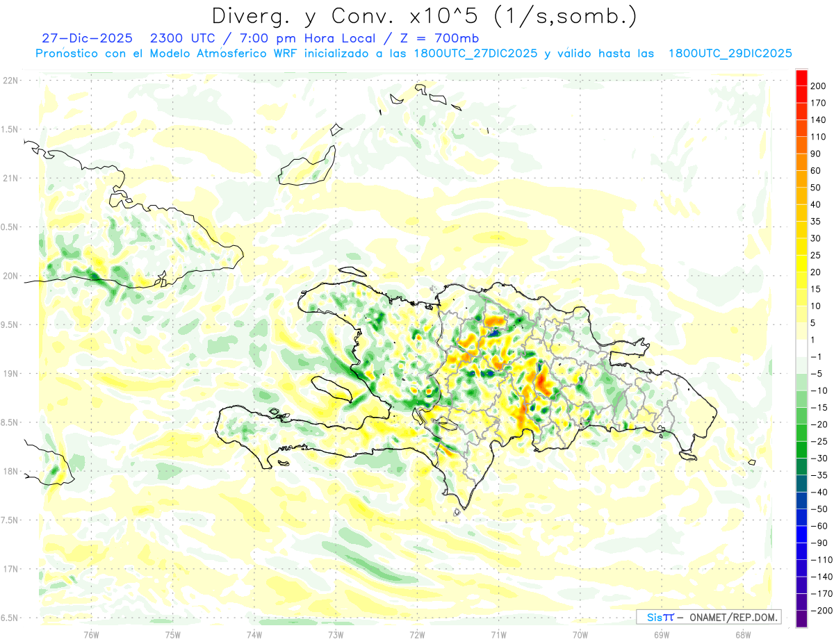Click the "ONAMET/REP.DOM." credit text

(x=733, y=617)
